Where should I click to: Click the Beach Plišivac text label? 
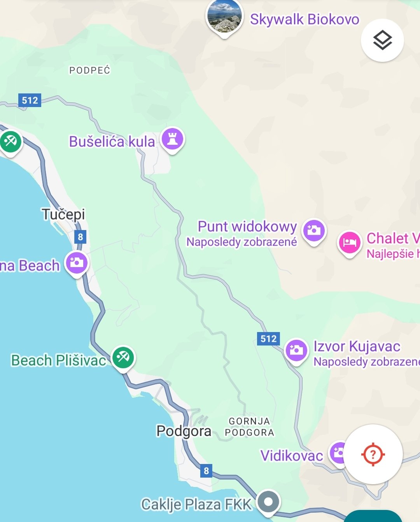pos(58,360)
